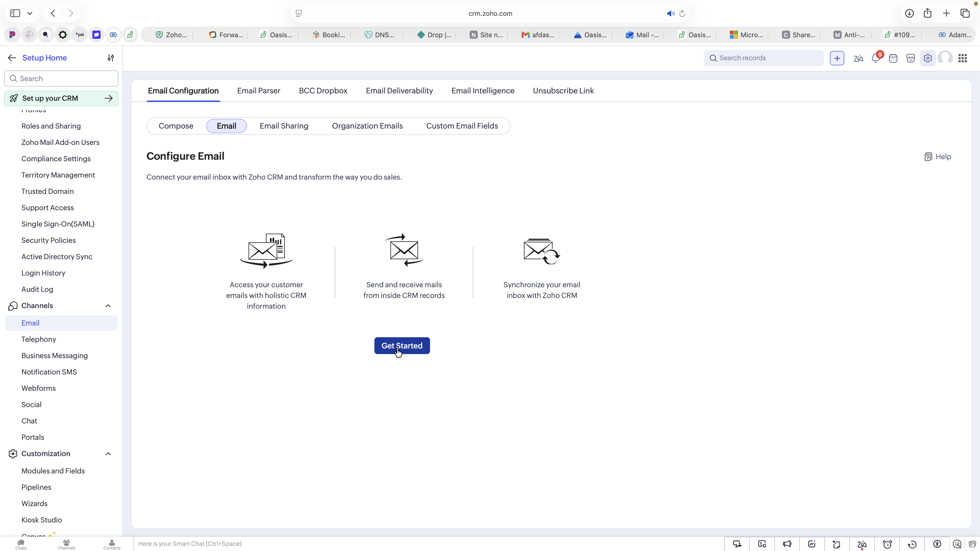This screenshot has width=980, height=551.
Task: Open the Forwa... bookmark tab
Action: point(226,35)
